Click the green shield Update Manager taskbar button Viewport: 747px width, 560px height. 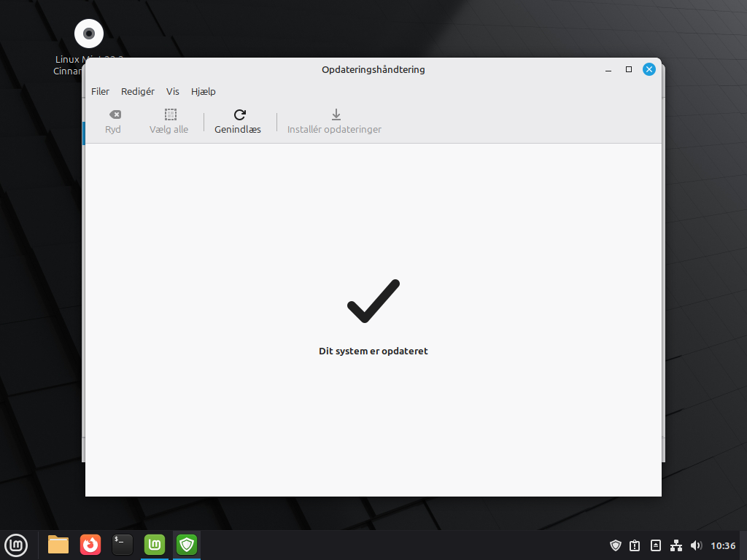click(187, 545)
